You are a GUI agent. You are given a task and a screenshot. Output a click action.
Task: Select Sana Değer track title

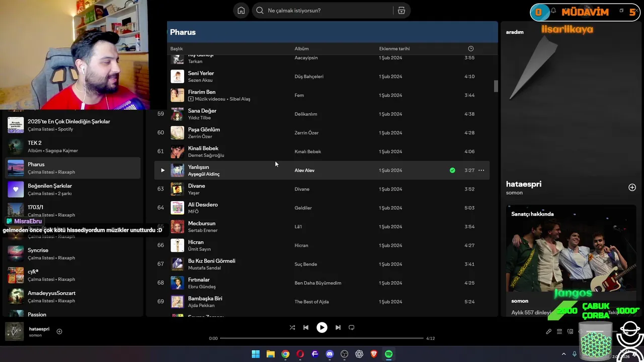point(202,111)
